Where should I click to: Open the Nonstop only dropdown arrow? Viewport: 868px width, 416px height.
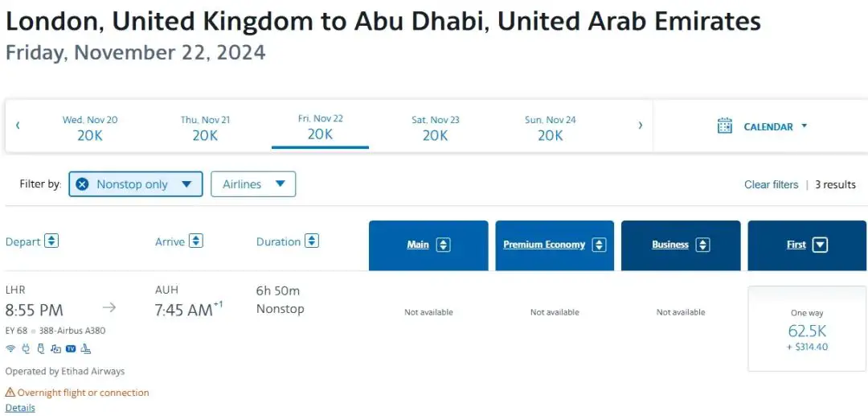[186, 184]
